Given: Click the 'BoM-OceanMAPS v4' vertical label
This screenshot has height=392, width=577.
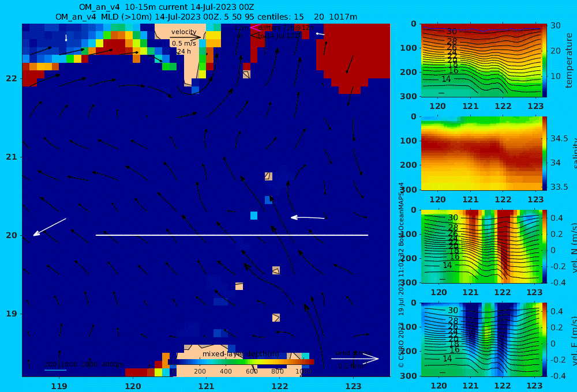Looking at the screenshot, I should pyautogui.click(x=401, y=214).
